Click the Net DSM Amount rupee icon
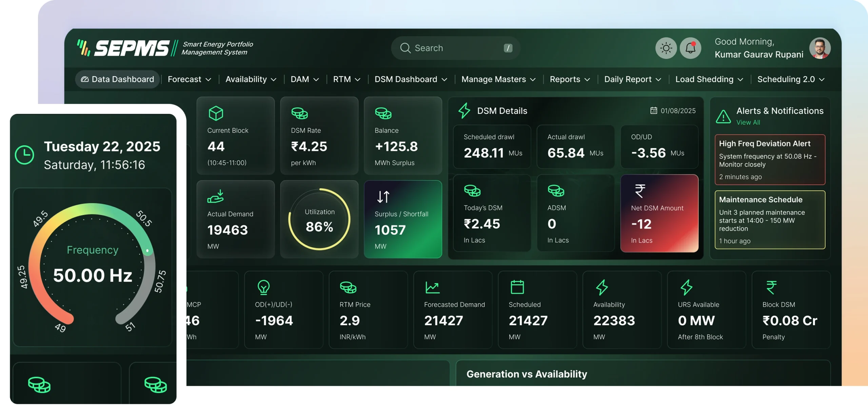 tap(640, 191)
